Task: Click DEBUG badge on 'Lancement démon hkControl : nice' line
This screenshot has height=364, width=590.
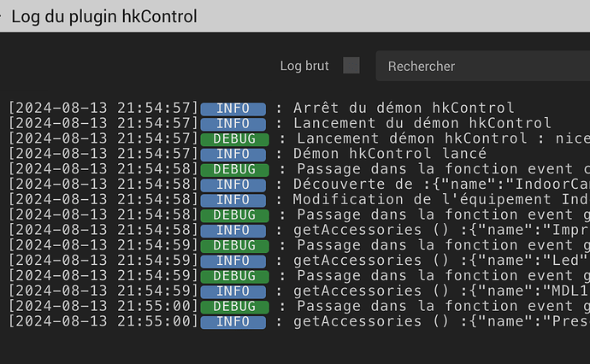Action: point(234,139)
